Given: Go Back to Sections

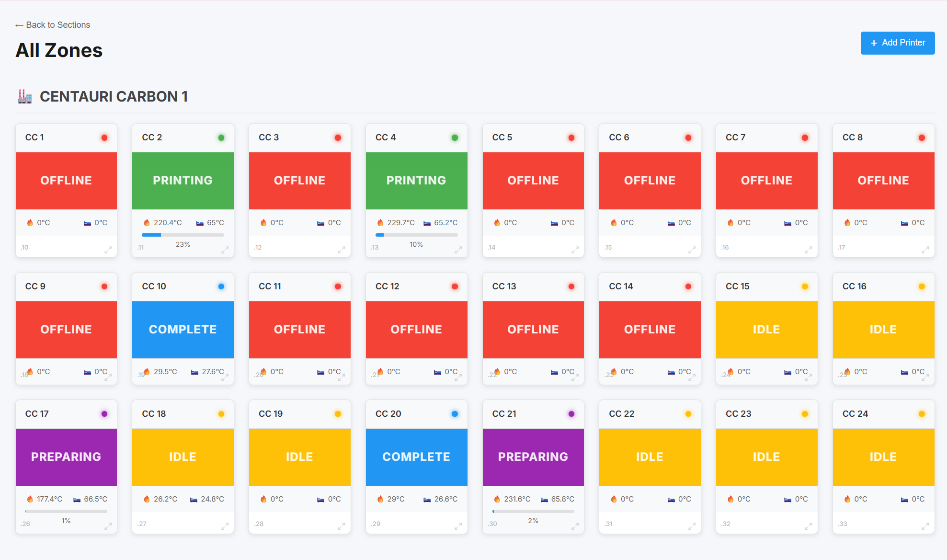Looking at the screenshot, I should point(53,25).
